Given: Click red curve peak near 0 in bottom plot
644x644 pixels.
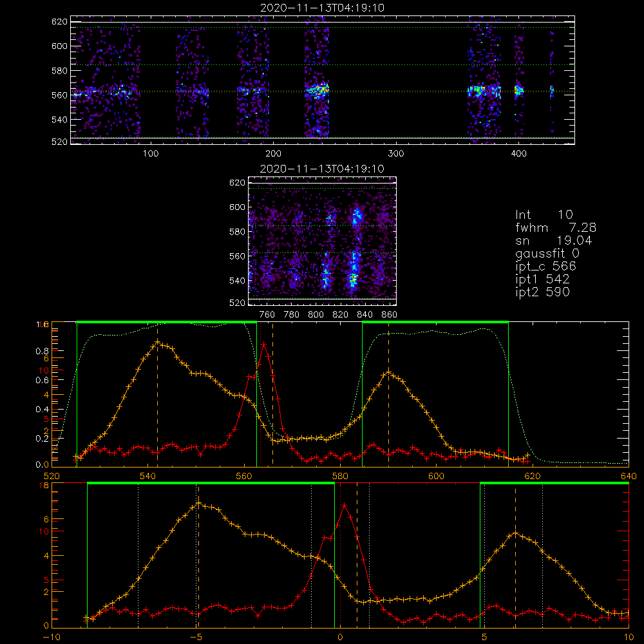Looking at the screenshot, I should [x=344, y=505].
